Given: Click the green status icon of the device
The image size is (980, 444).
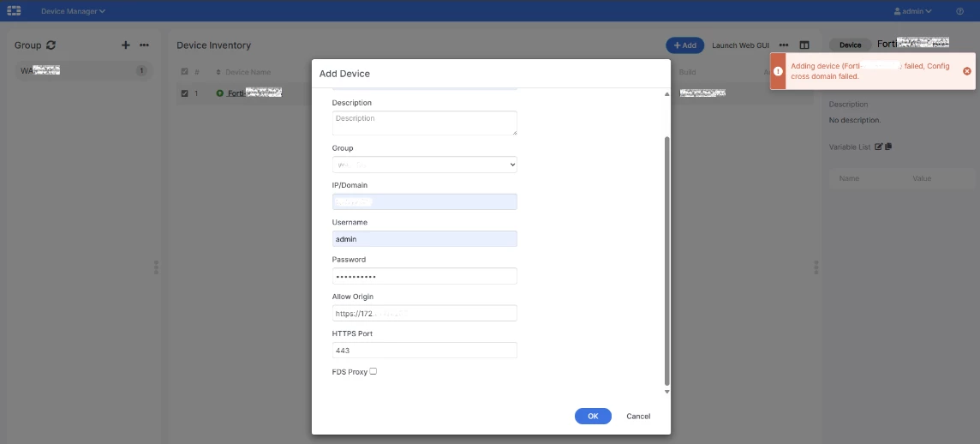Looking at the screenshot, I should coord(220,93).
